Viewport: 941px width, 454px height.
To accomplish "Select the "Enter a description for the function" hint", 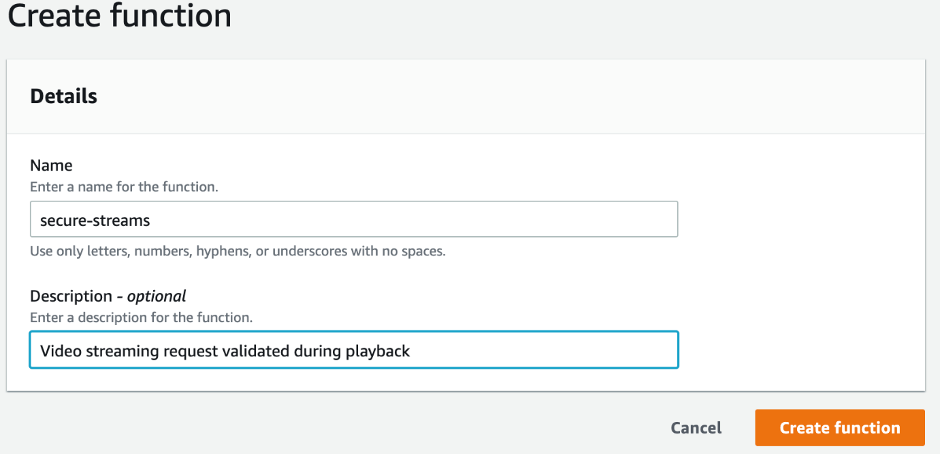I will tap(141, 317).
